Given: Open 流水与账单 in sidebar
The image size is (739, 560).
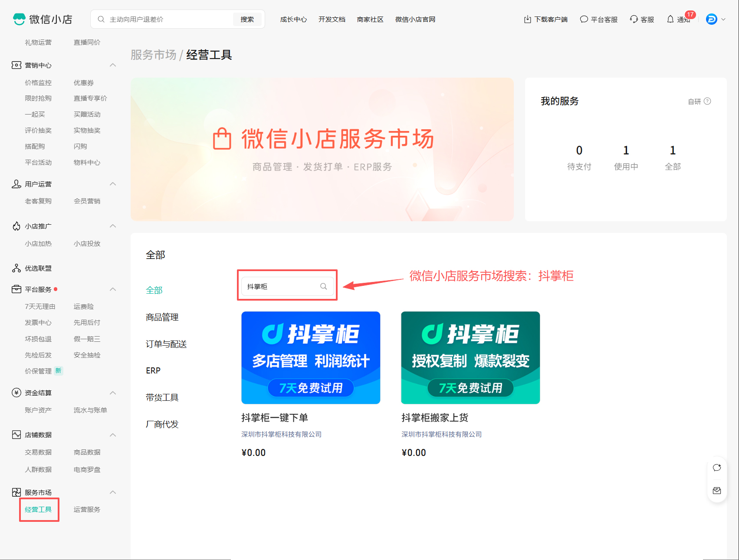Looking at the screenshot, I should point(90,410).
